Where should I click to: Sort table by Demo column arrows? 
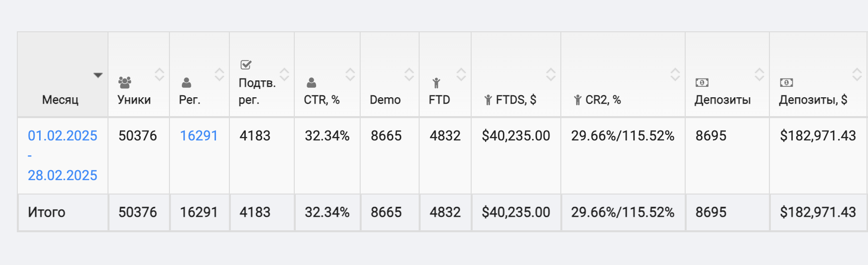tap(409, 74)
